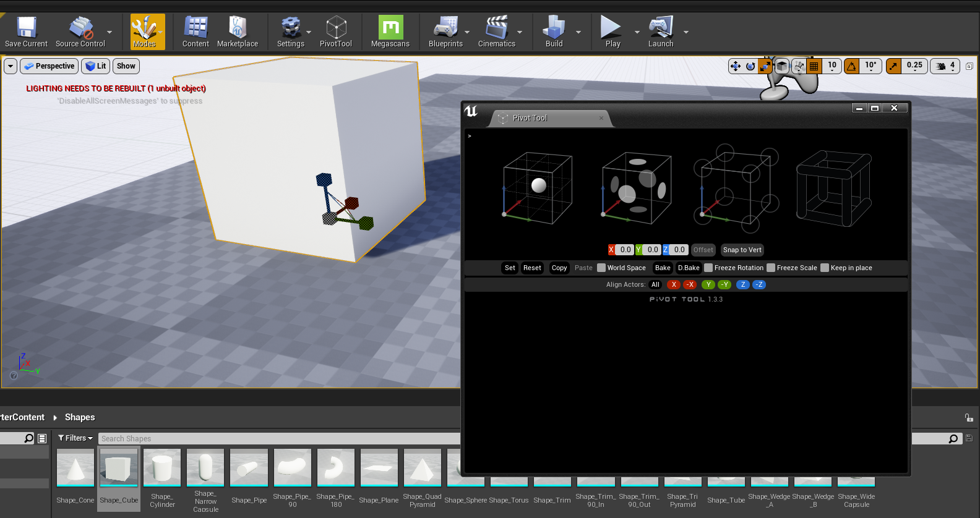Open the Source Control icon

80,28
